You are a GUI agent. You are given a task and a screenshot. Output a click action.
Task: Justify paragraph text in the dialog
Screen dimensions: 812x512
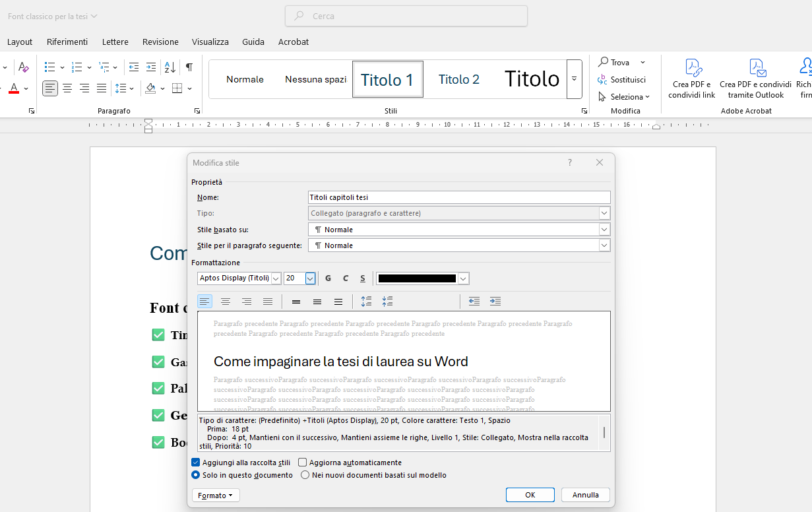coord(268,302)
